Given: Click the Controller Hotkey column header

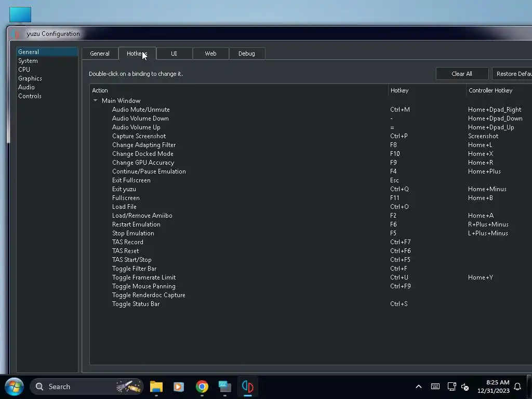Looking at the screenshot, I should click(x=499, y=90).
